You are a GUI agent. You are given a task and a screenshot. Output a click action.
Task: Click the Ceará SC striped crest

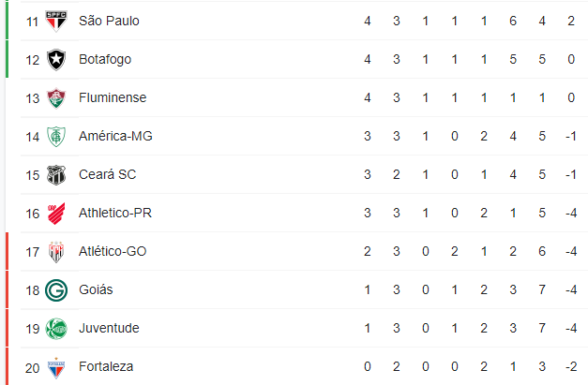(x=56, y=175)
